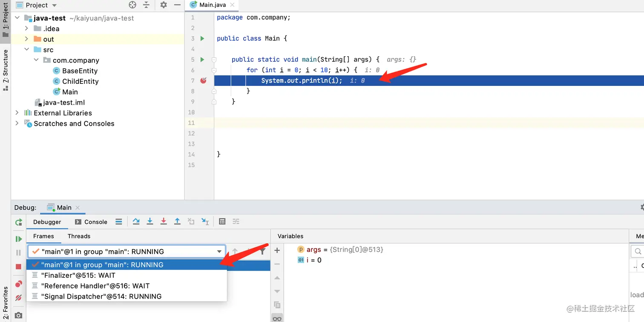Image resolution: width=644 pixels, height=322 pixels.
Task: Hide the Project tool window
Action: tap(177, 5)
